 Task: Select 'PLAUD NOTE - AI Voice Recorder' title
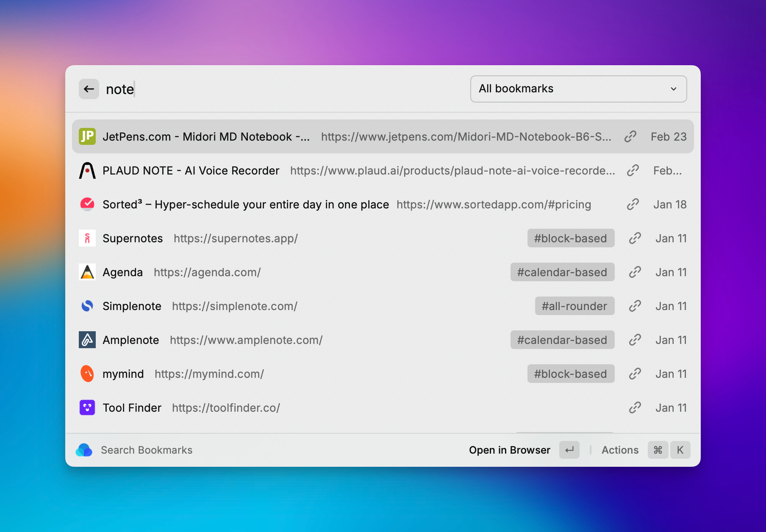[191, 170]
